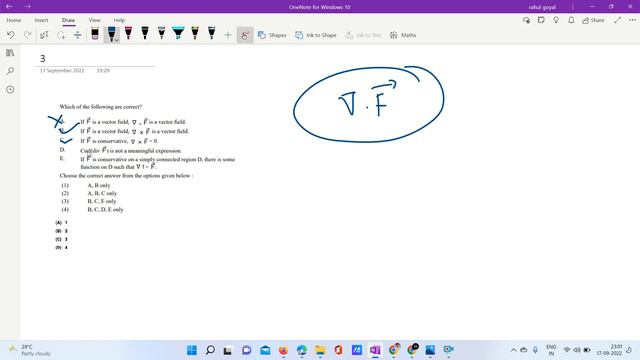Launch Mail app from taskbar

tap(265, 350)
